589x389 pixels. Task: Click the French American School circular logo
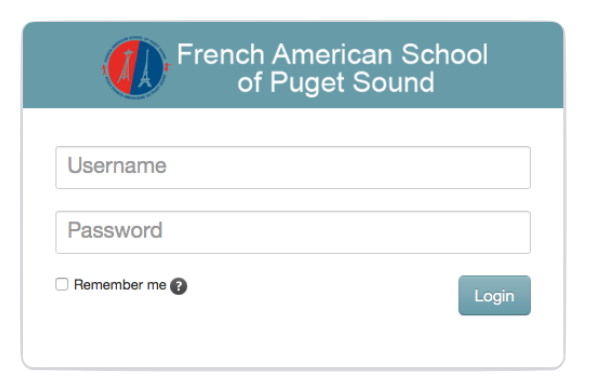(x=136, y=68)
